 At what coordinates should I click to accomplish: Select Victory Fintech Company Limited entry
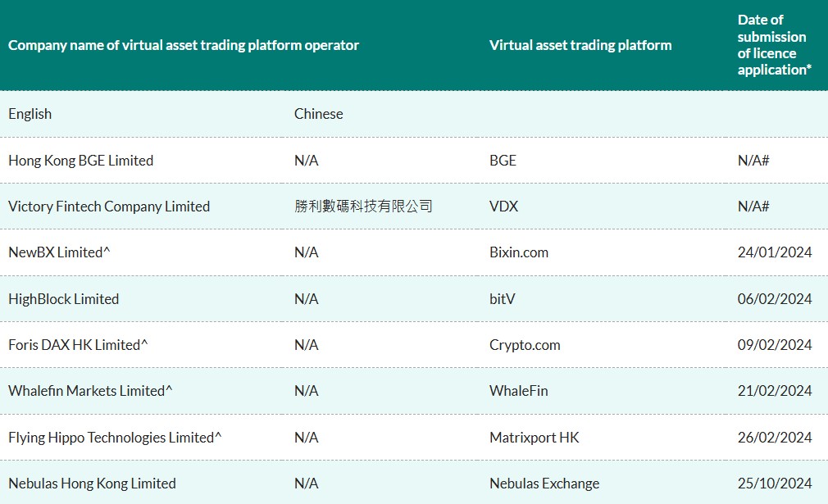109,207
